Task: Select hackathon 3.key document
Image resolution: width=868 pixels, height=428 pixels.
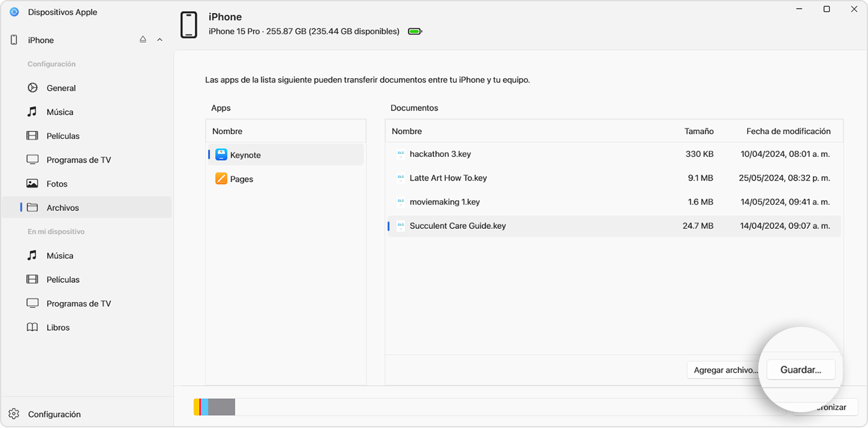Action: point(440,154)
